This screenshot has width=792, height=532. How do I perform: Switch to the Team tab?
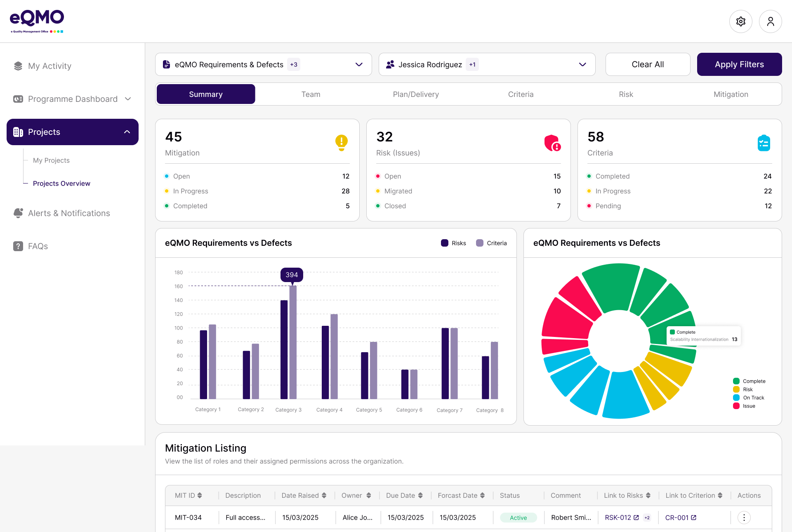point(311,94)
